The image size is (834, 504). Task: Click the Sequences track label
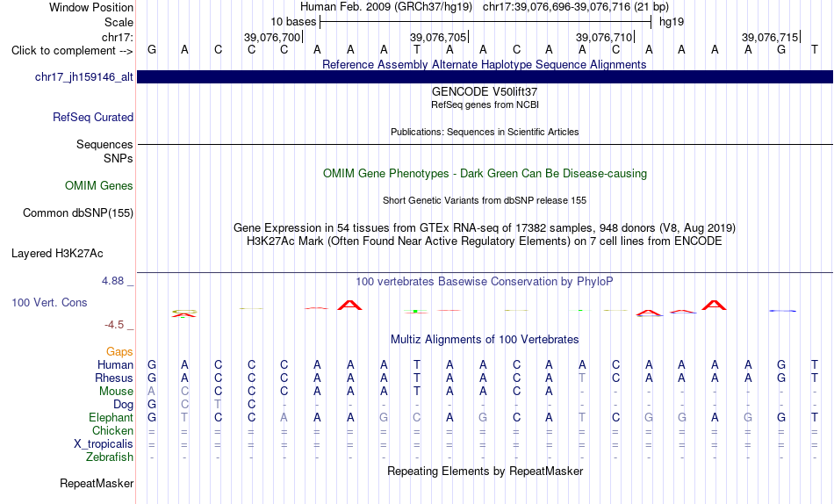tap(104, 144)
